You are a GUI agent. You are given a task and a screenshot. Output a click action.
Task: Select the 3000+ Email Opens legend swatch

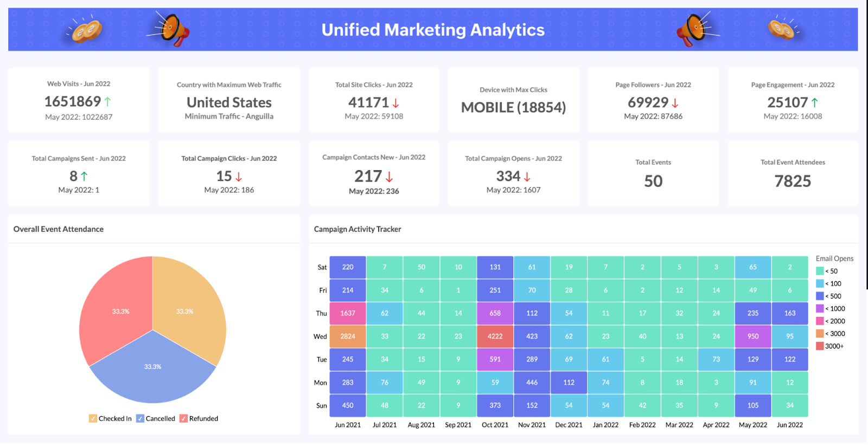pyautogui.click(x=820, y=346)
